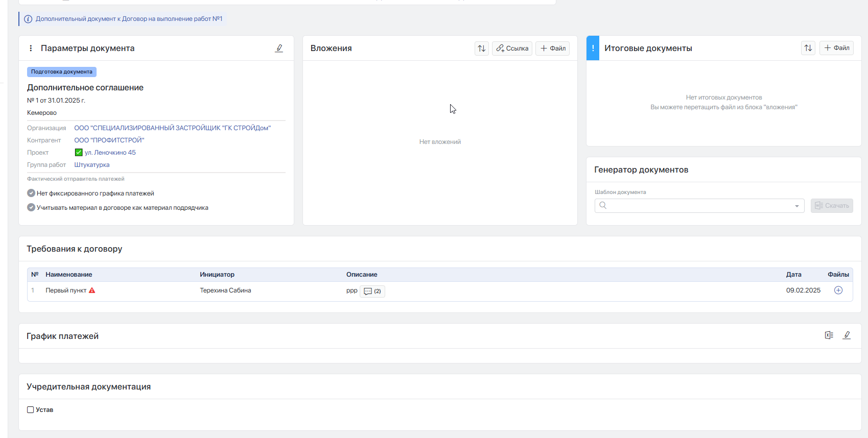Click the warning triangle next to Первый пункт
The image size is (868, 438).
[x=92, y=290]
